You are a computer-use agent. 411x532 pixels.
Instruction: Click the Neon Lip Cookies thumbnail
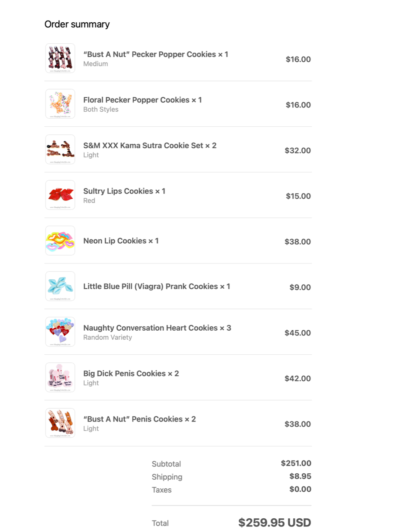pos(60,241)
